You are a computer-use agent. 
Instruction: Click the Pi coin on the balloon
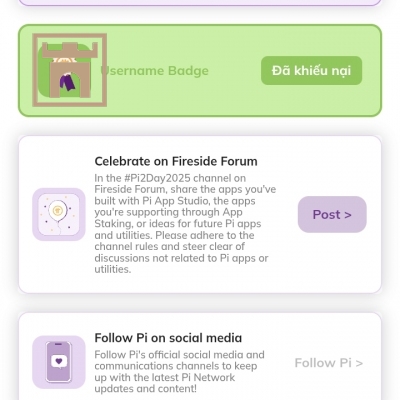pos(58,210)
